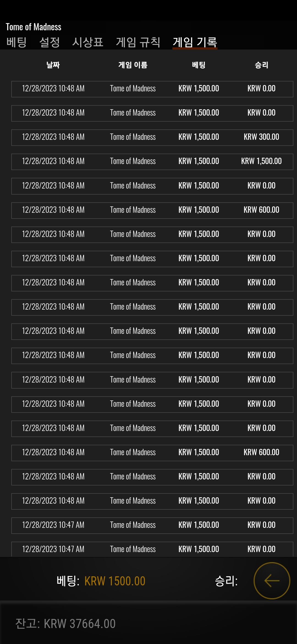Open the 시상표 paytable tab
297x644 pixels.
88,42
